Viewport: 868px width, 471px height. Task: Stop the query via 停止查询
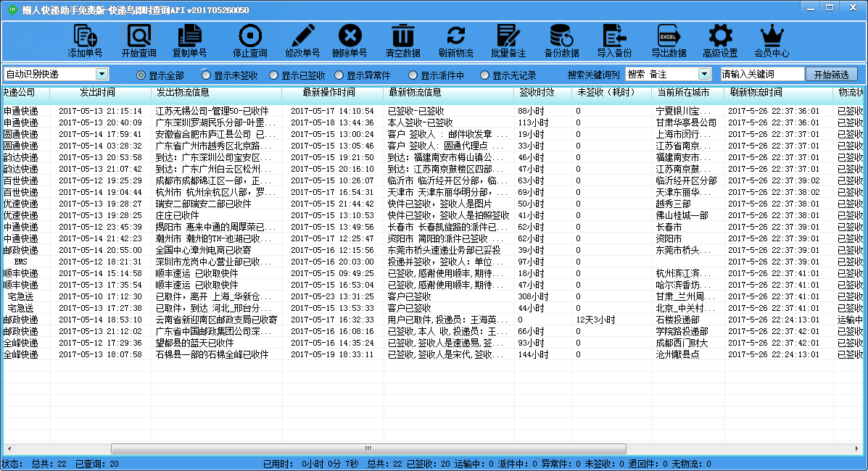[249, 41]
